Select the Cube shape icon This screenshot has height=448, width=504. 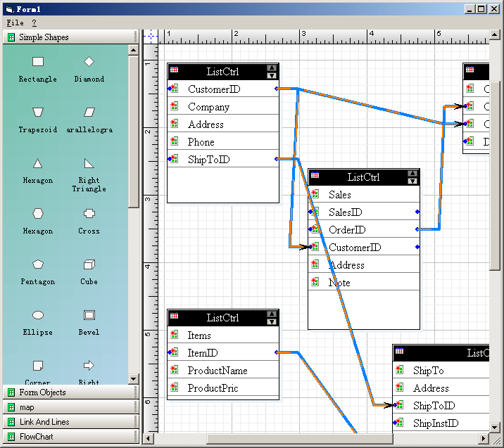coord(89,264)
